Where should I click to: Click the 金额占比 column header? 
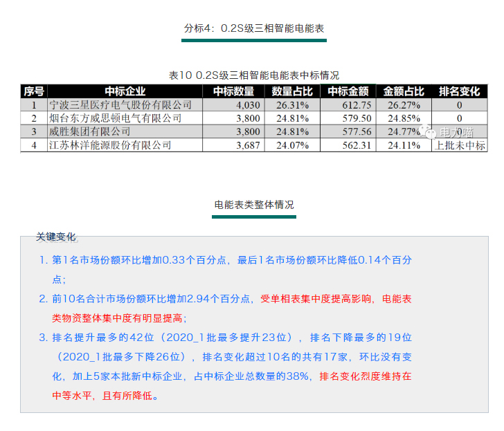[404, 91]
